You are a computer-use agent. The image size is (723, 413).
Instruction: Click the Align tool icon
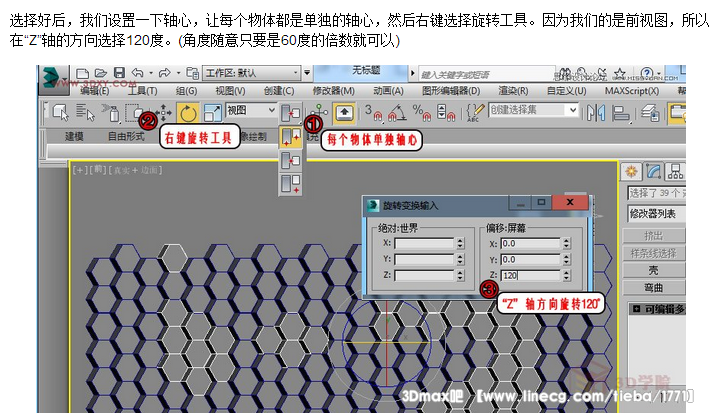tap(621, 113)
